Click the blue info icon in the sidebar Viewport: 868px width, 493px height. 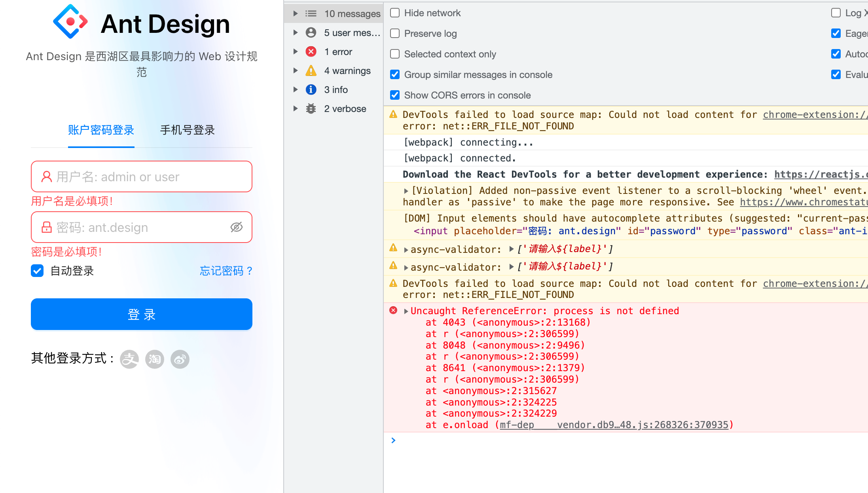point(311,89)
